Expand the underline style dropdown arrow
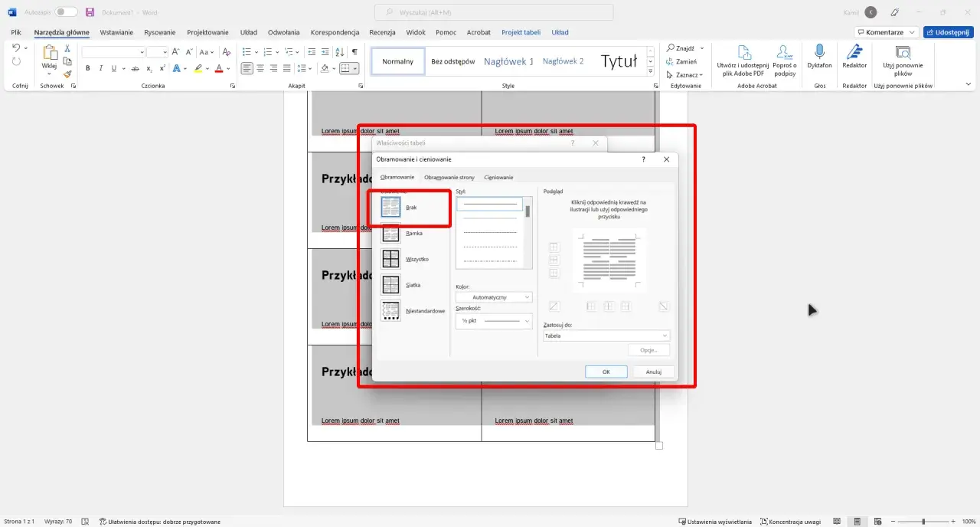Image resolution: width=980 pixels, height=527 pixels. point(124,68)
